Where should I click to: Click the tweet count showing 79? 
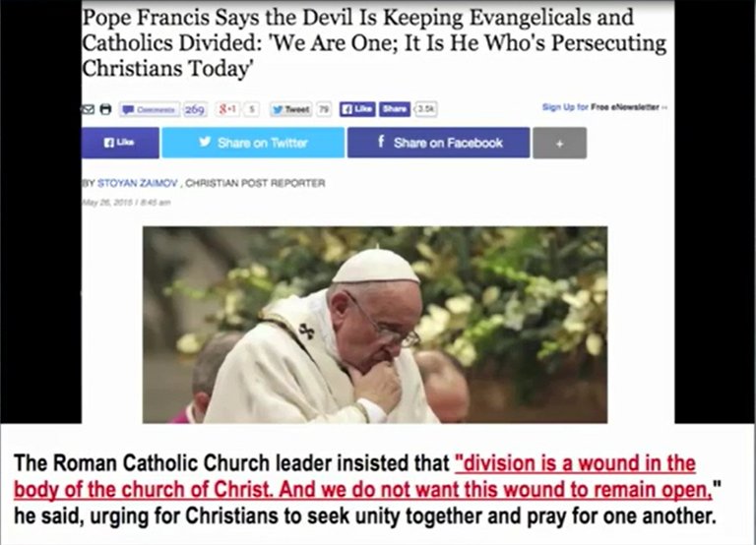[x=324, y=109]
